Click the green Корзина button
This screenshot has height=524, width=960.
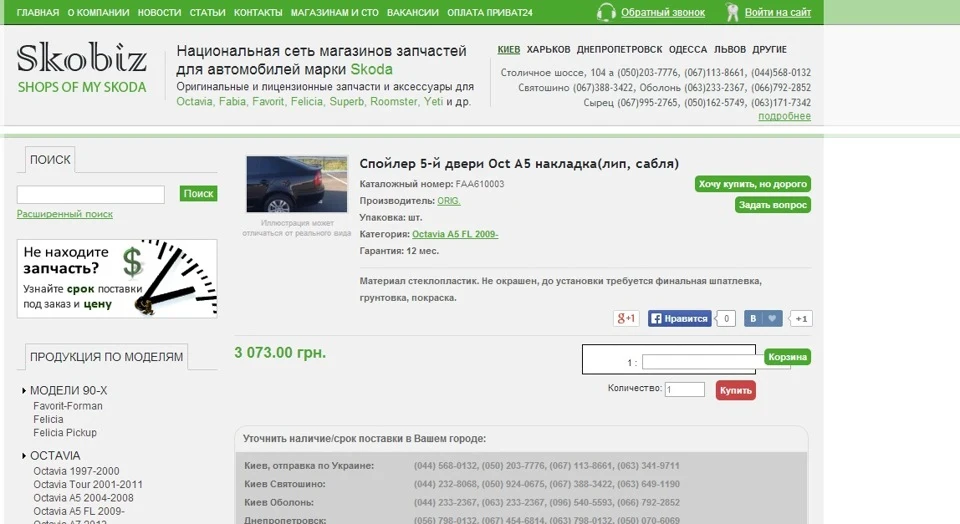787,357
